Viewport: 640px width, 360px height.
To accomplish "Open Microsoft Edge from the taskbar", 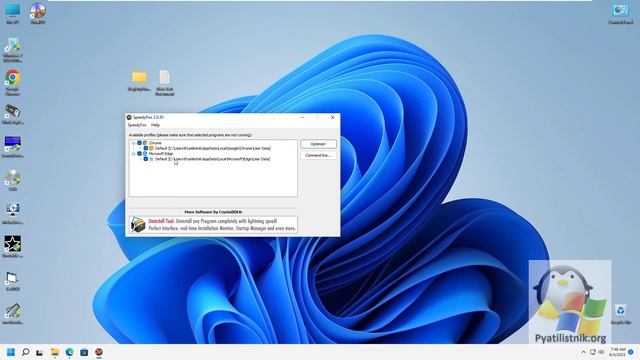I will (69, 352).
